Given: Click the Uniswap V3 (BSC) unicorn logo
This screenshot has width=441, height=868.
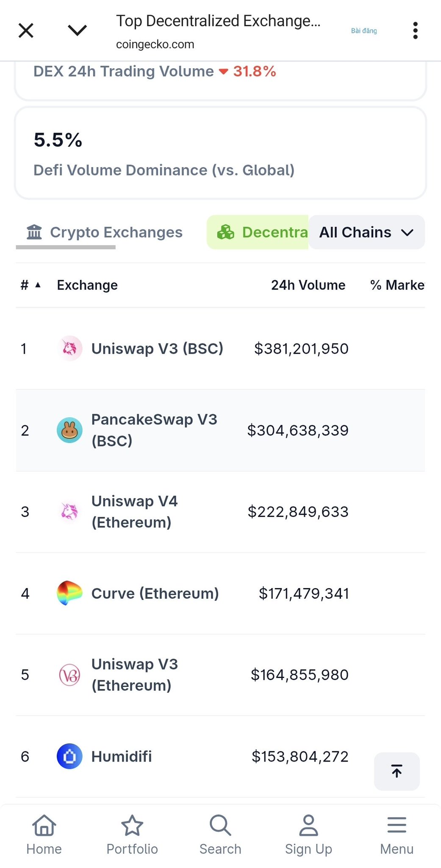Looking at the screenshot, I should click(69, 349).
